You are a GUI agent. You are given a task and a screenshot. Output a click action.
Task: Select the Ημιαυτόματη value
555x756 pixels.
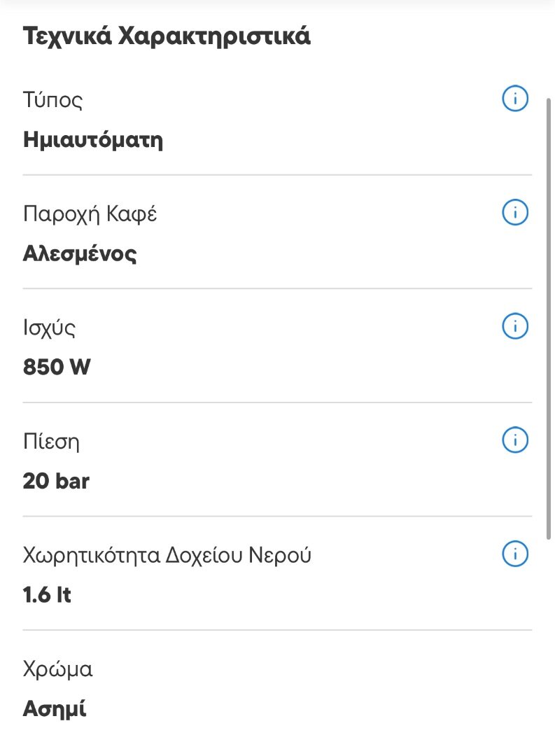(x=93, y=140)
